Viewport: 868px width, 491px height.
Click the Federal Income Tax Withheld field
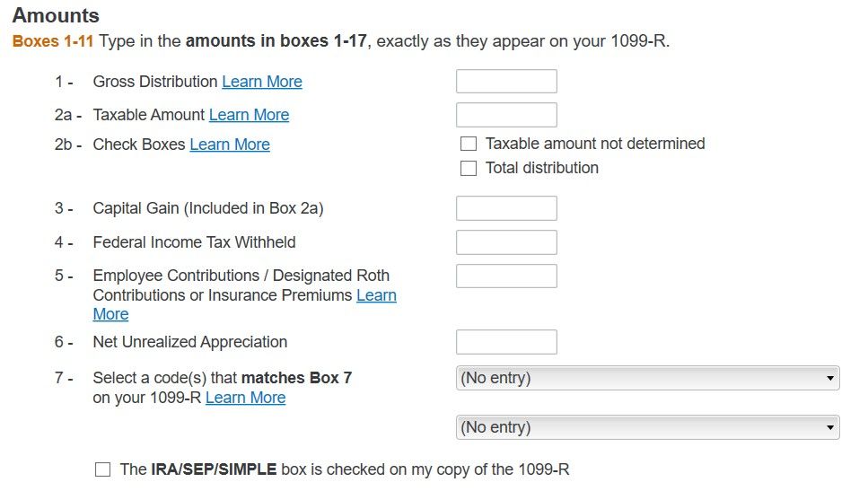pyautogui.click(x=506, y=242)
